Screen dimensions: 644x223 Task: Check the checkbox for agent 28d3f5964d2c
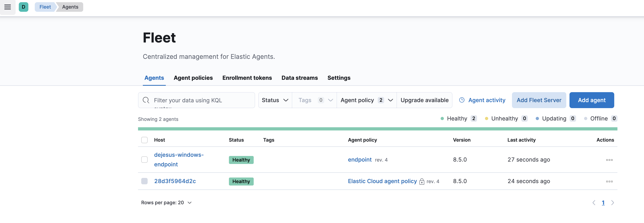[144, 181]
